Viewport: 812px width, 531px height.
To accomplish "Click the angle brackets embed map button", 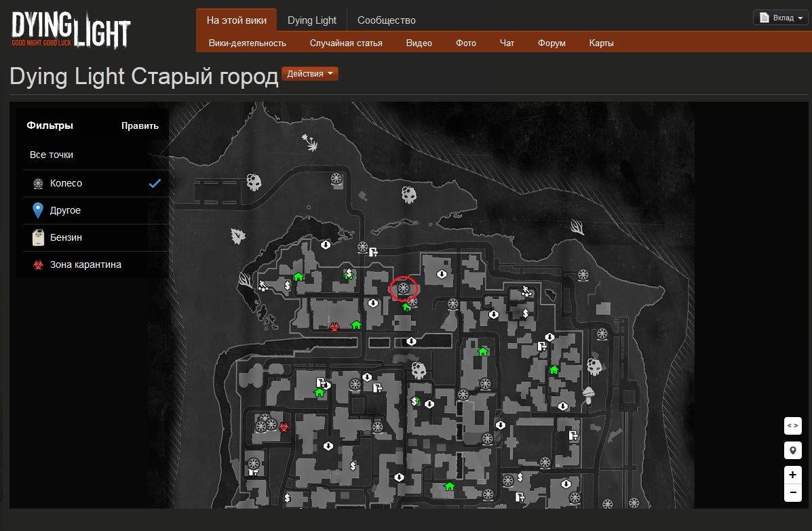I will (x=792, y=425).
